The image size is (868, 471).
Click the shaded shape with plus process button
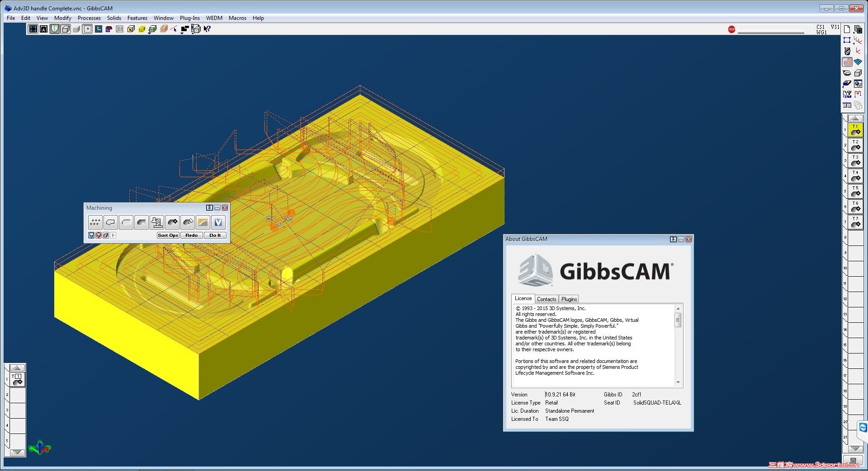click(x=172, y=222)
